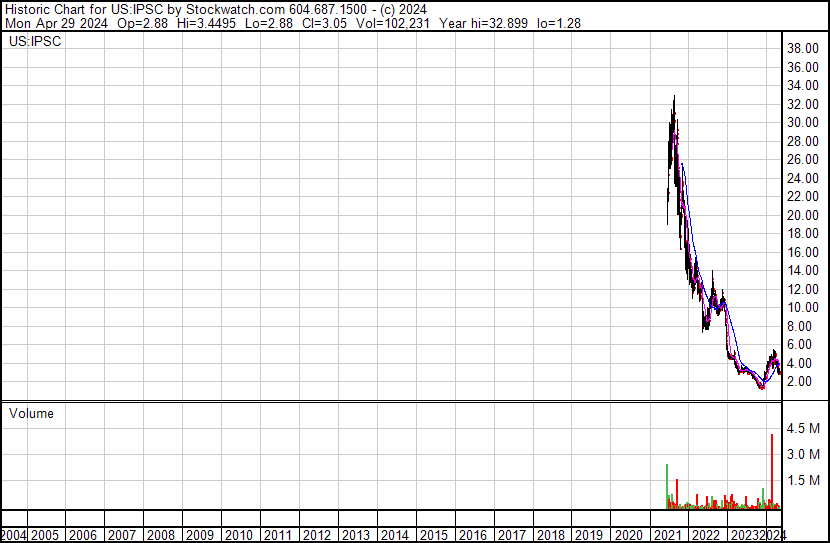This screenshot has width=830, height=543.
Task: Click the tall green volume bar in 2021
Action: click(x=666, y=486)
